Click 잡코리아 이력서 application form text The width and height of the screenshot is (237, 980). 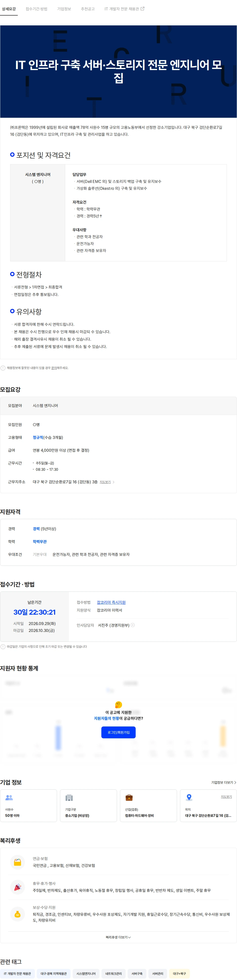pyautogui.click(x=110, y=610)
